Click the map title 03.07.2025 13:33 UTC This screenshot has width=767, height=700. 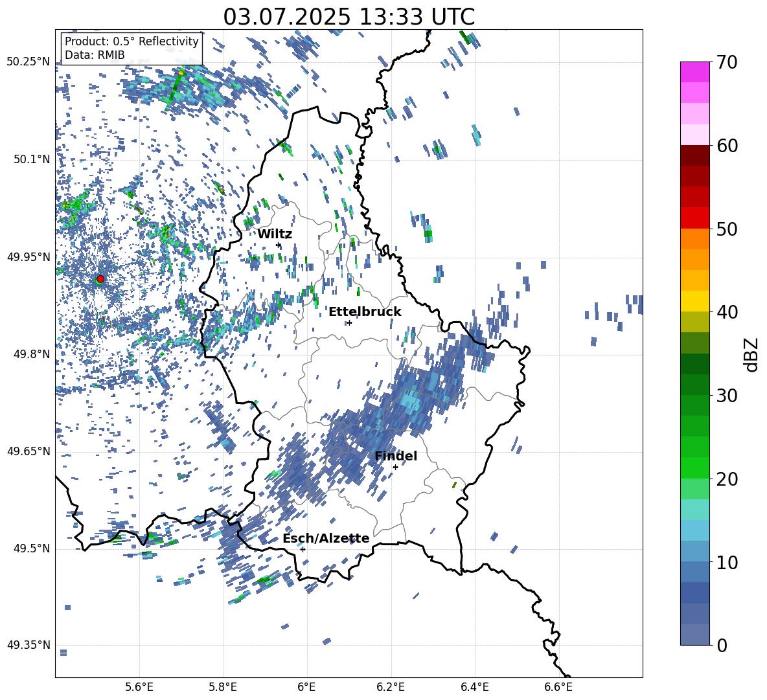pyautogui.click(x=349, y=17)
